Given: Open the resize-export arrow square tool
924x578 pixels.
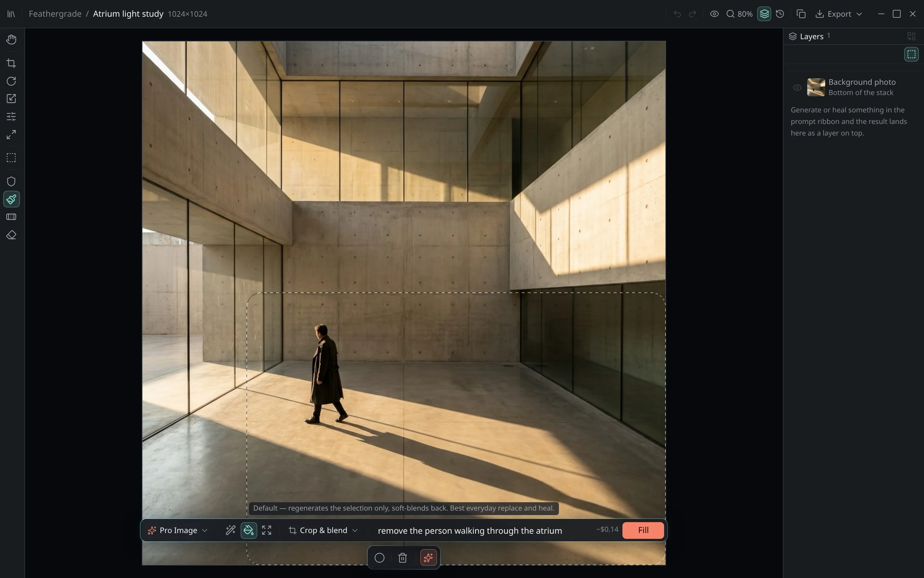Looking at the screenshot, I should (x=12, y=99).
